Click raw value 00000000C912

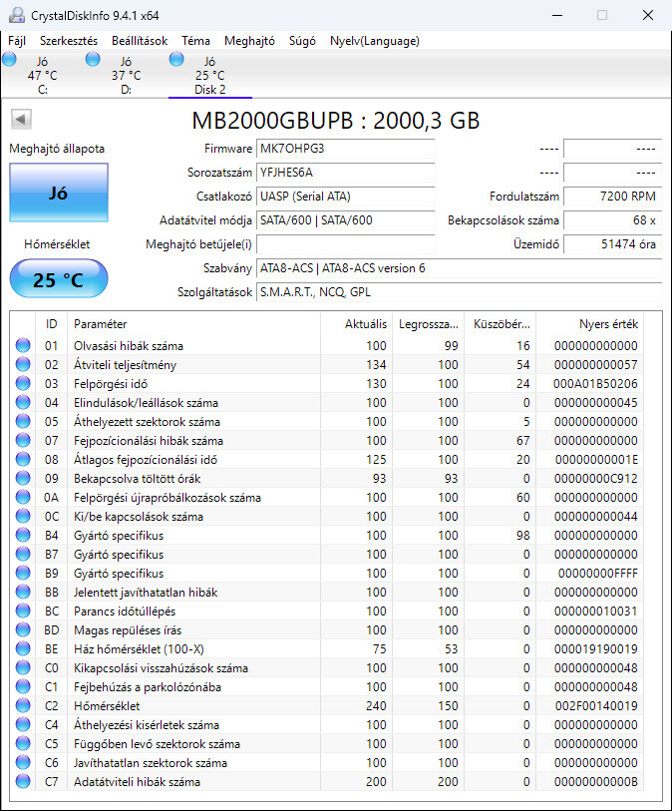click(x=595, y=479)
